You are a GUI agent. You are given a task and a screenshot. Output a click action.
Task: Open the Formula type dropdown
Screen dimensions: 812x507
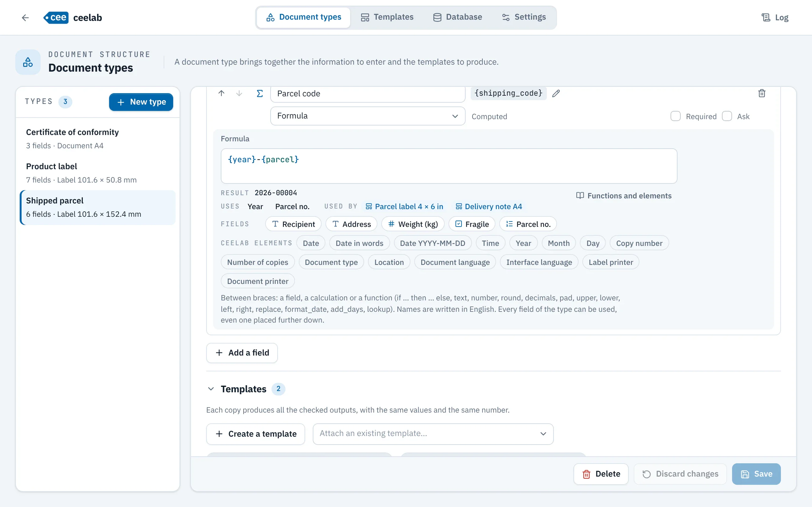point(368,116)
